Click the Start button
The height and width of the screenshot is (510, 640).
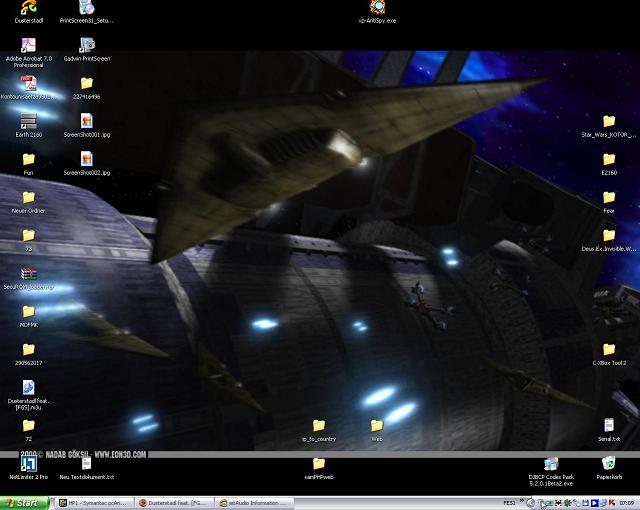(x=24, y=503)
